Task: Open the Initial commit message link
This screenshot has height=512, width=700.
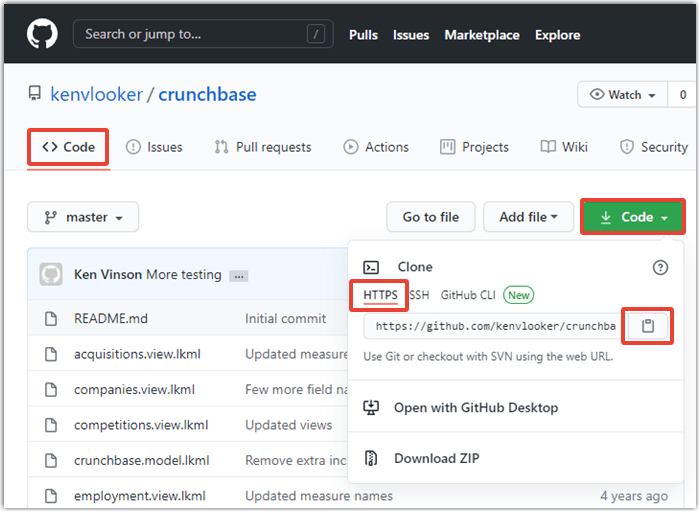Action: coord(285,318)
